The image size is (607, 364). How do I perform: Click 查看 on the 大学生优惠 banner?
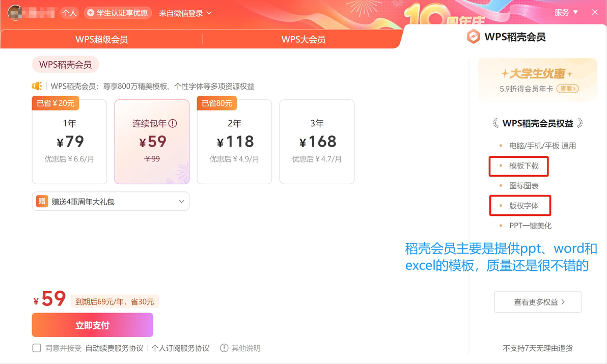[567, 89]
